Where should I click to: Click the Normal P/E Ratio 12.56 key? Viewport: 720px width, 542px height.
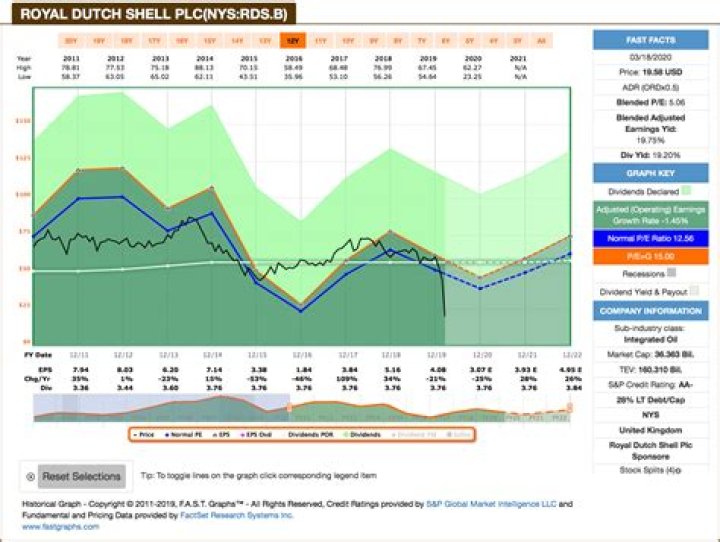pos(651,238)
